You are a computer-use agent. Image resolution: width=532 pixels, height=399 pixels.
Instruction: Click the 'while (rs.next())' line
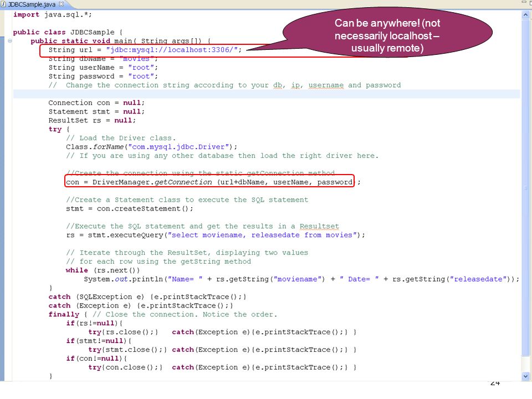click(103, 270)
